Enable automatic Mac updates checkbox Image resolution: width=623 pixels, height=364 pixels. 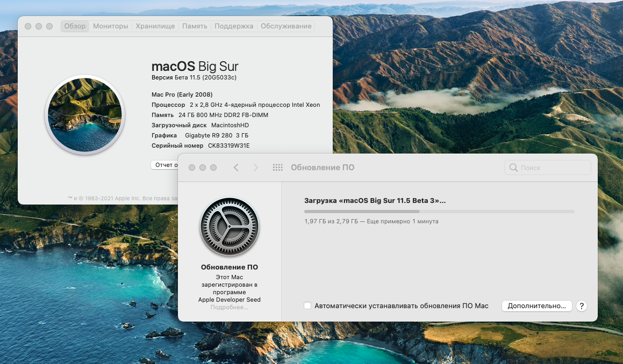(x=307, y=305)
